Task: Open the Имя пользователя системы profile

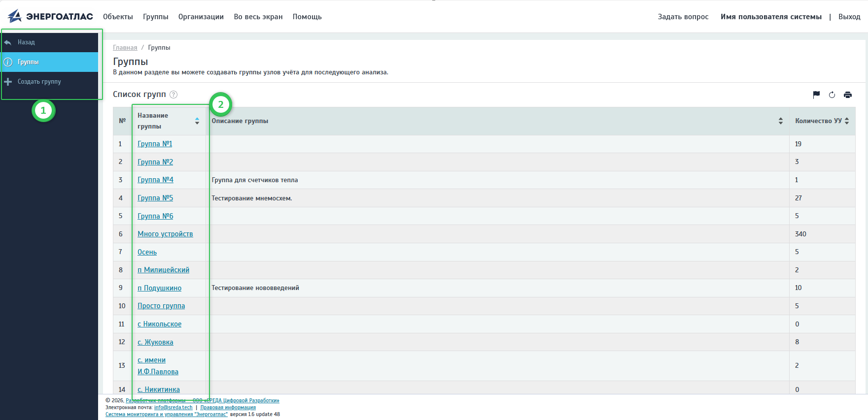Action: [x=771, y=17]
